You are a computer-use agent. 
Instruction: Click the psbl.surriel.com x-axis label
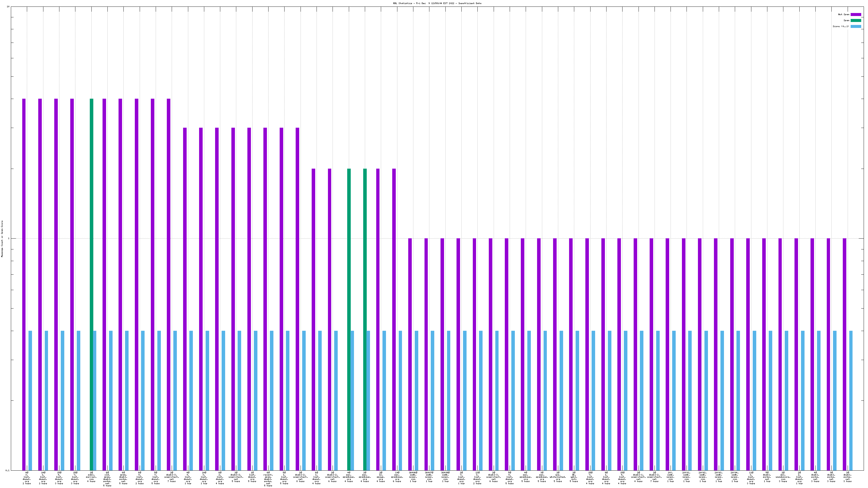91,477
